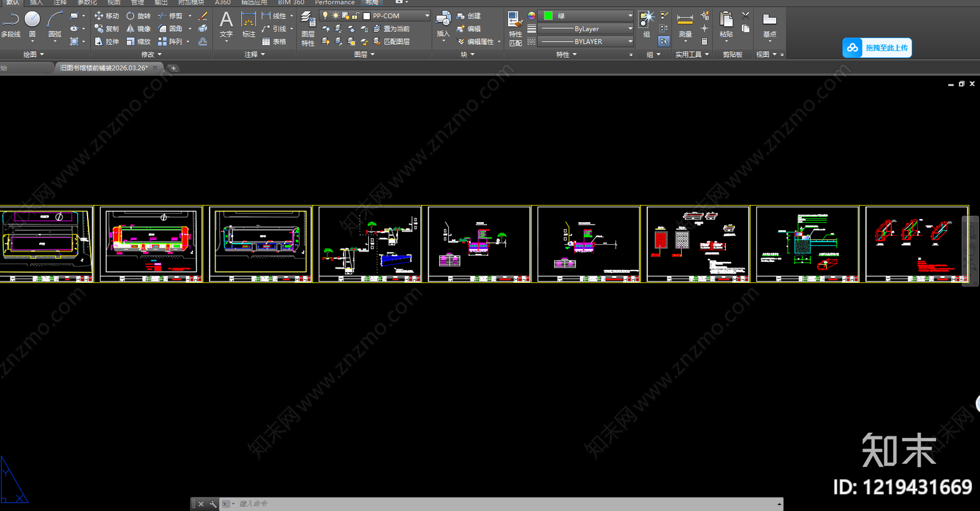Expand the 注释 panel
Image resolution: width=980 pixels, height=511 pixels.
tap(255, 54)
